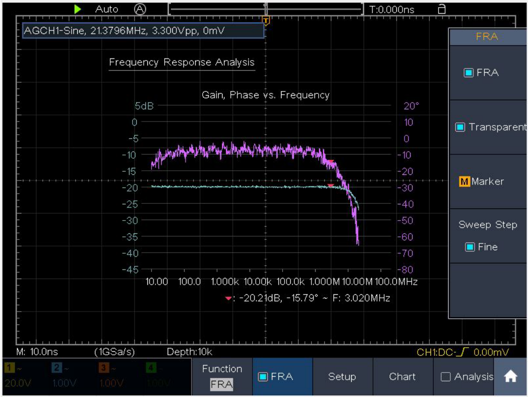Select channel 2 indicator
This screenshot has height=397, width=529.
point(64,375)
